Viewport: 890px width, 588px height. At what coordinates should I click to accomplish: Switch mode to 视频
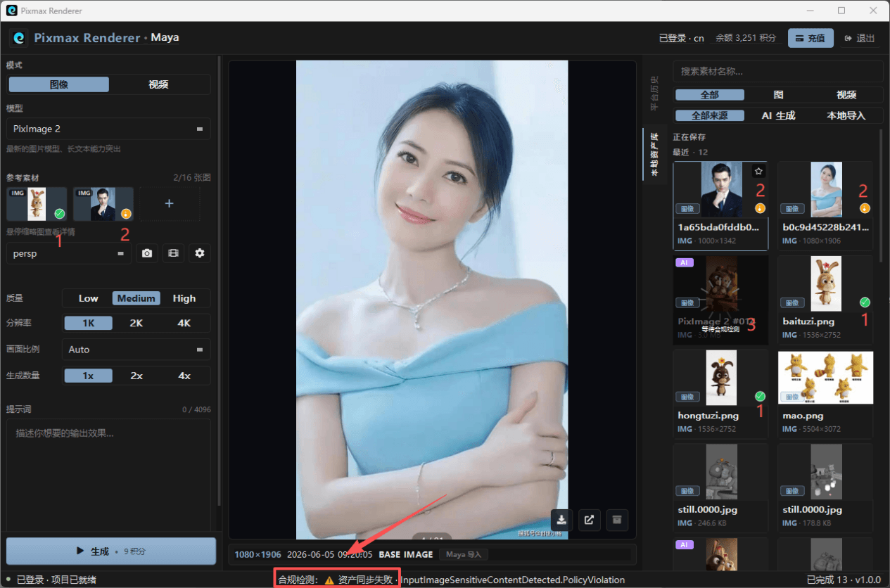[x=158, y=84]
